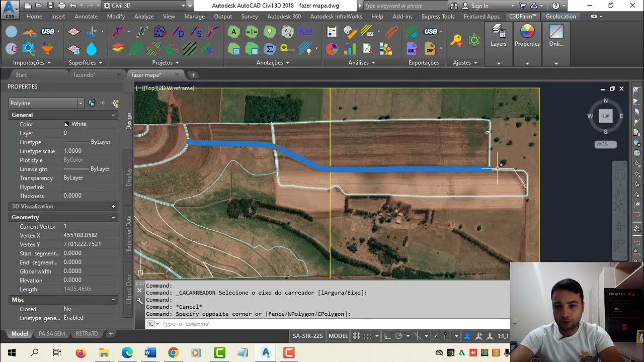The height and width of the screenshot is (362, 644).
Task: Click the clipboard checklist analysis icon
Action: point(332,32)
